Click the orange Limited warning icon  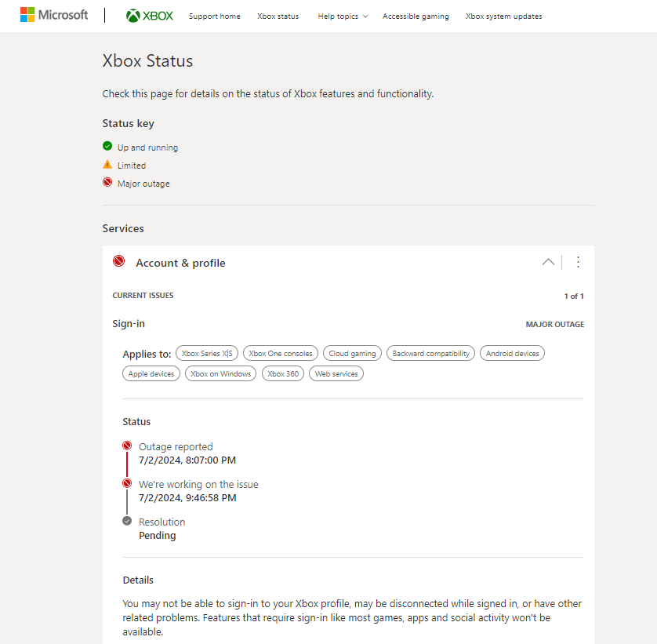(107, 165)
